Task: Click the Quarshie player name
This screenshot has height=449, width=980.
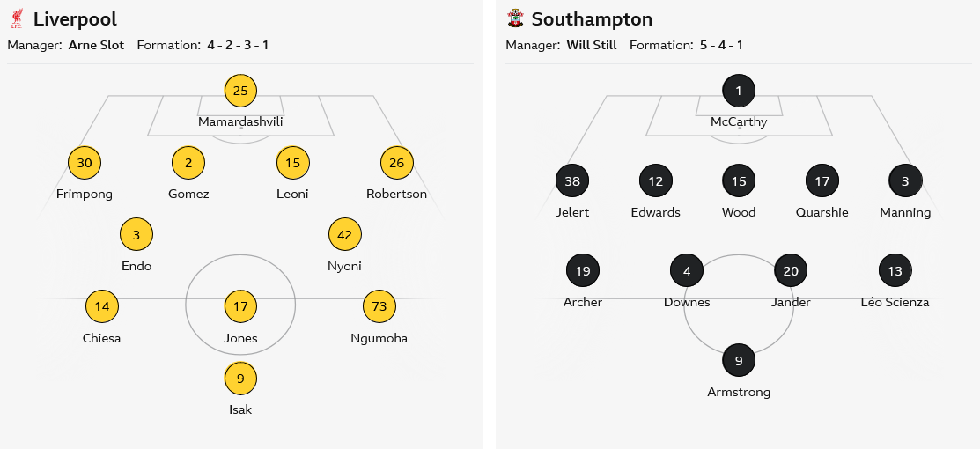Action: pyautogui.click(x=822, y=212)
